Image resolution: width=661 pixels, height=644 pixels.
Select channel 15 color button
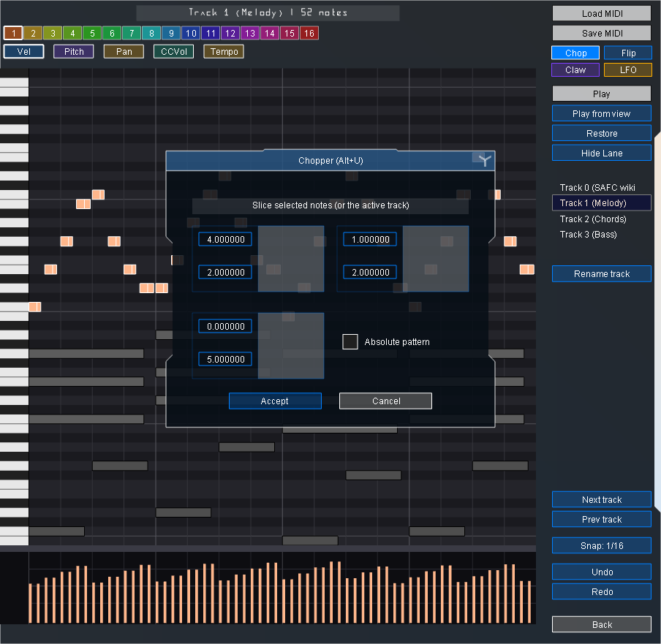[x=290, y=33]
